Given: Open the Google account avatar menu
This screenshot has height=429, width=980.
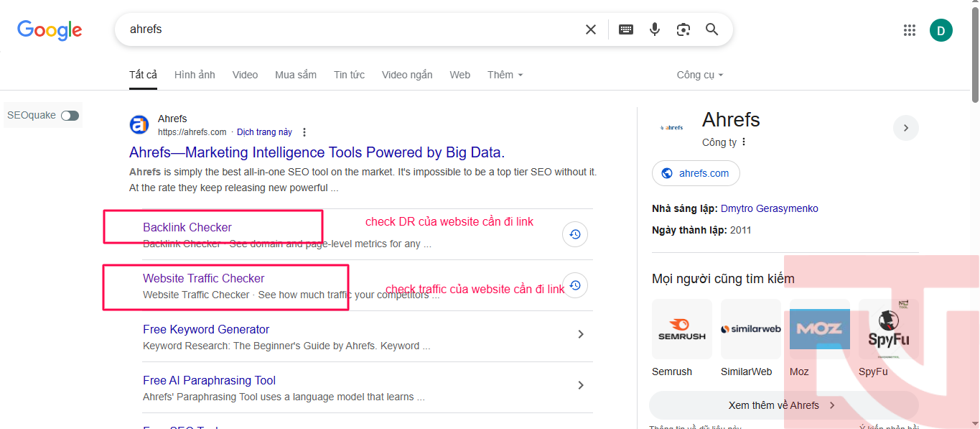Looking at the screenshot, I should click(x=941, y=30).
